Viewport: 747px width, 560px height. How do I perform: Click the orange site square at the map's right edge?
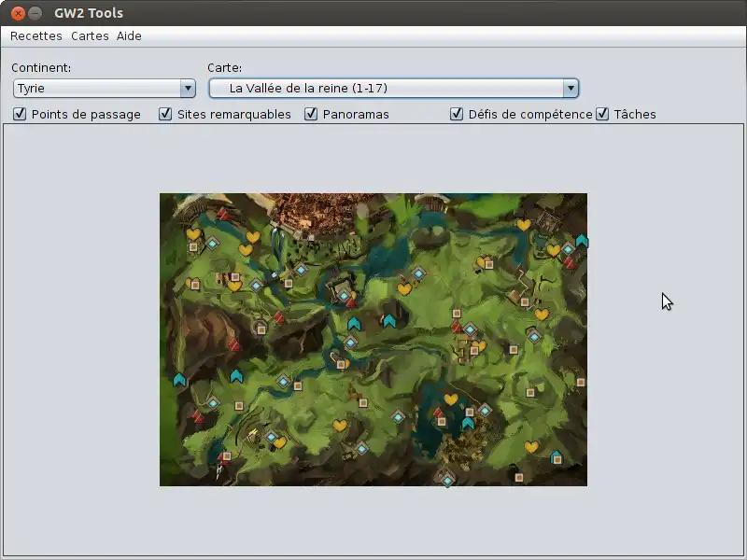(581, 383)
